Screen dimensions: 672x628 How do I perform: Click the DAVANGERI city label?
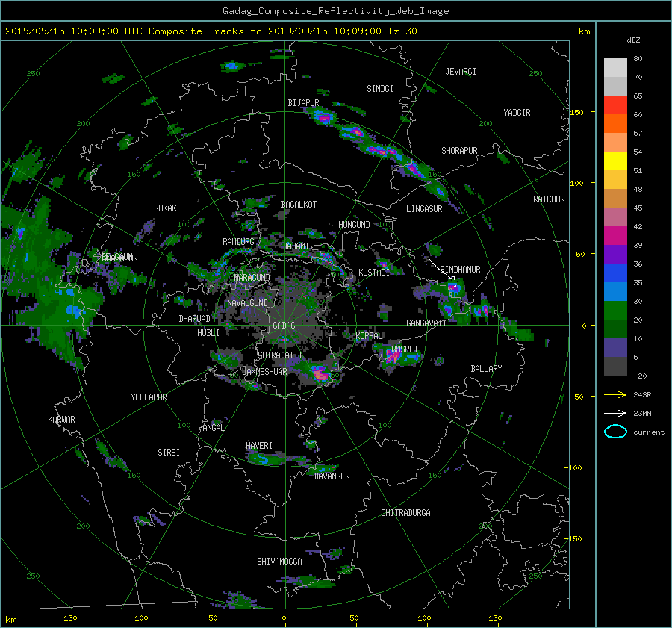pyautogui.click(x=334, y=476)
